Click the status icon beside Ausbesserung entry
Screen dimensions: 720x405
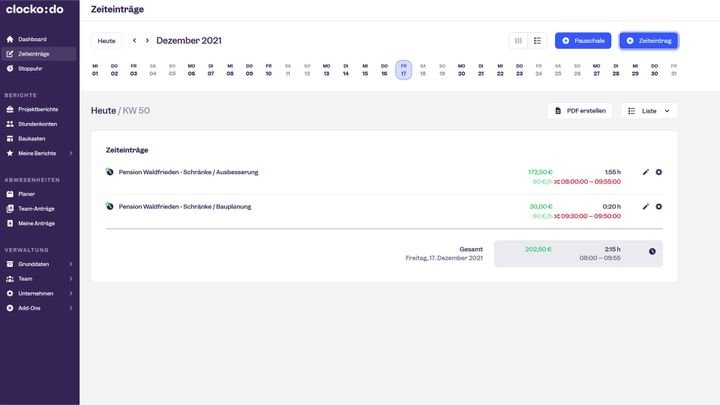click(109, 172)
